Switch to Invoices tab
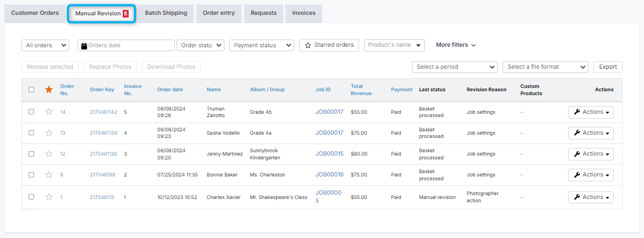Image resolution: width=644 pixels, height=238 pixels. click(304, 13)
